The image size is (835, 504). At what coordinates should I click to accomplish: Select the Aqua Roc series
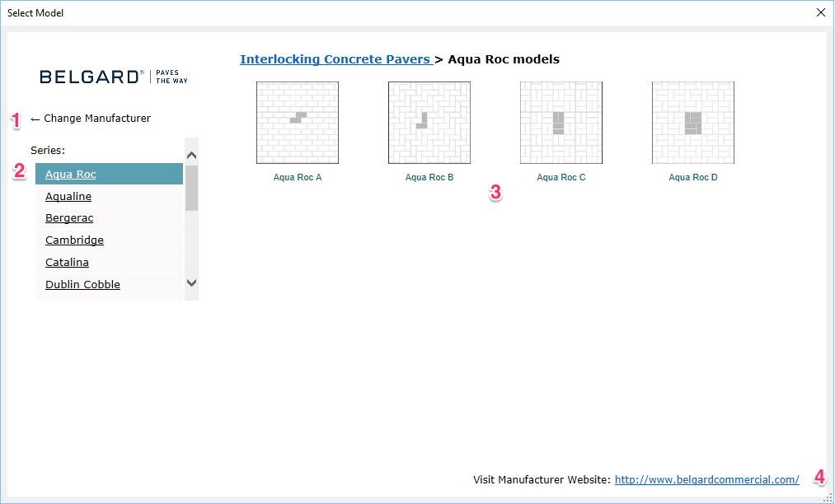109,174
